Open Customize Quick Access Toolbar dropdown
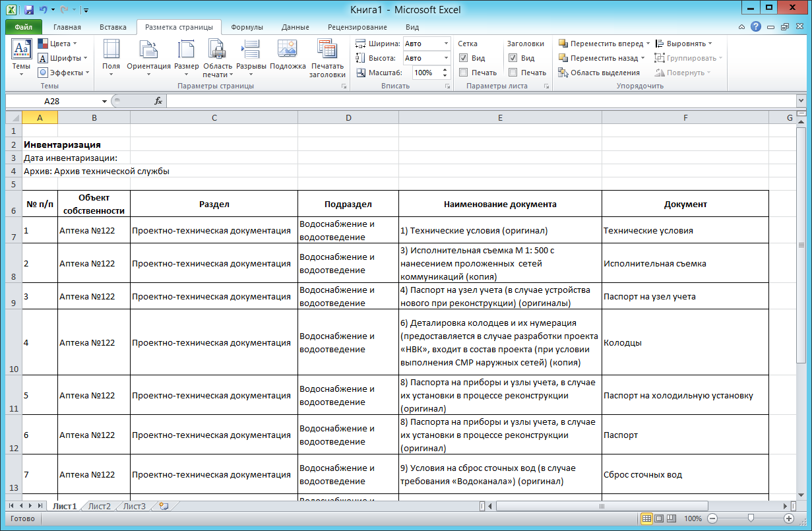This screenshot has width=812, height=531. coord(86,11)
